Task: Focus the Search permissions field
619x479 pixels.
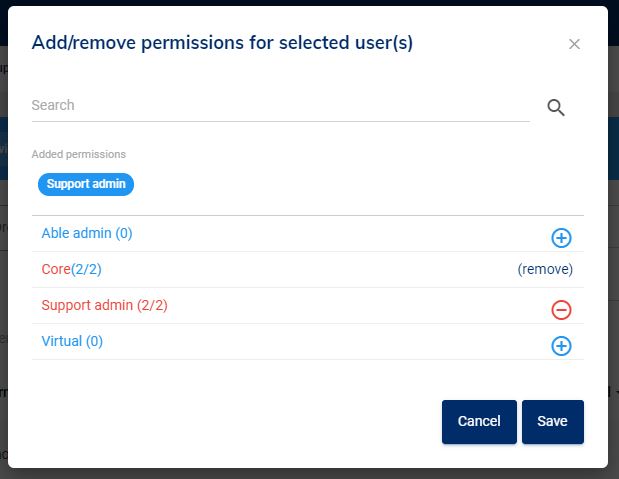Action: tap(280, 106)
